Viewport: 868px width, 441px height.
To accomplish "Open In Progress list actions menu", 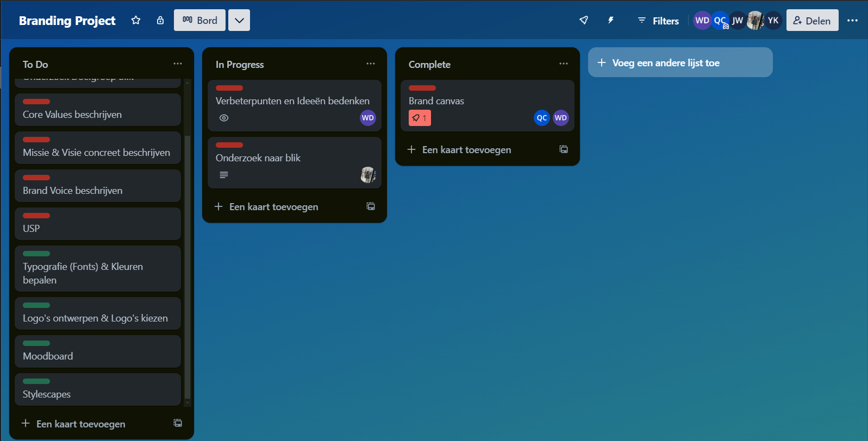I will coord(371,64).
